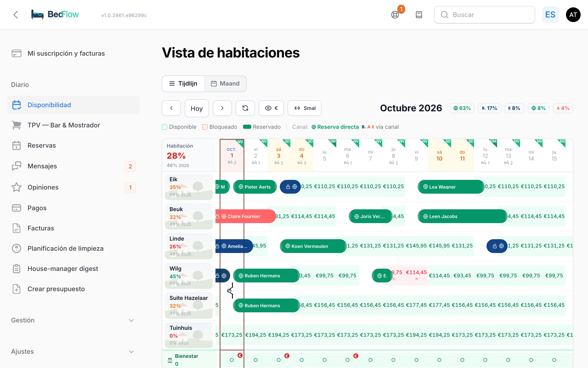Screen dimensions: 588x368
Task: Select the Suite Hazelaar room card
Action: pyautogui.click(x=189, y=305)
